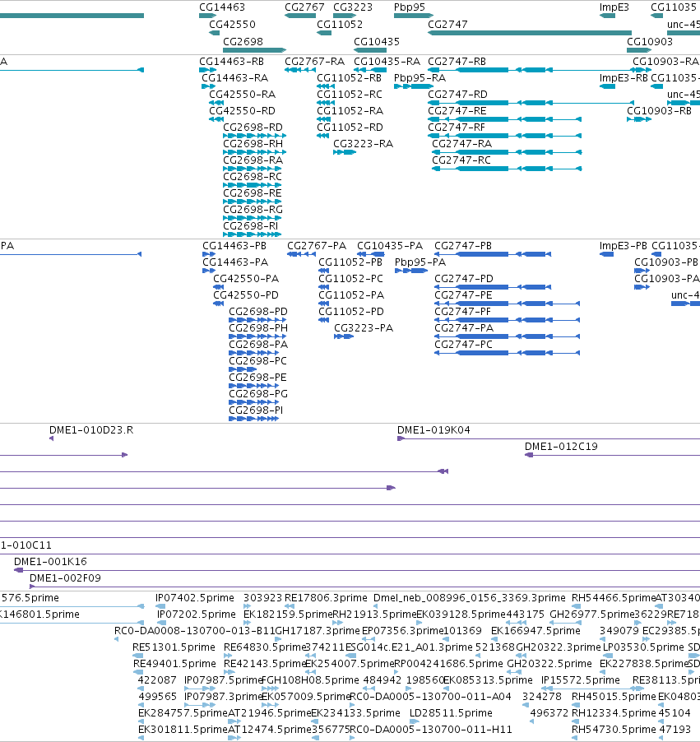The width and height of the screenshot is (700, 742).
Task: Select BAC clone DME1-002F09
Action: (65, 577)
